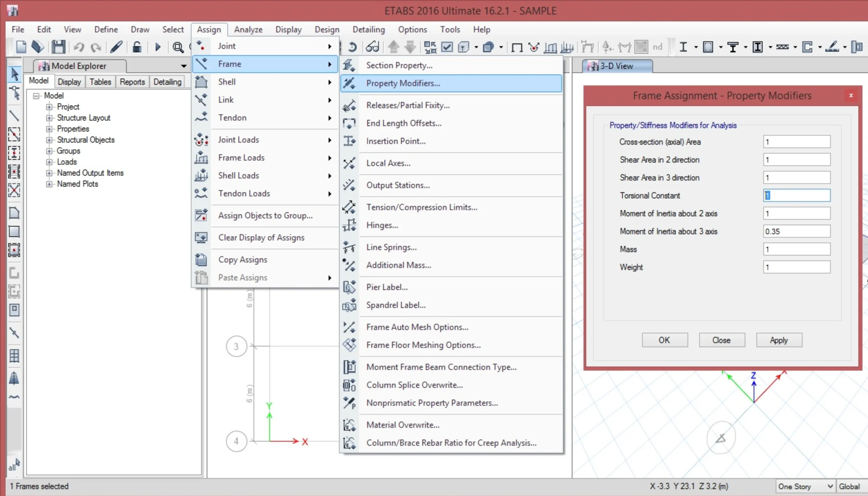Viewport: 868px width, 496px height.
Task: Choose Releases/Partial Fixity menu entry
Action: (x=408, y=105)
